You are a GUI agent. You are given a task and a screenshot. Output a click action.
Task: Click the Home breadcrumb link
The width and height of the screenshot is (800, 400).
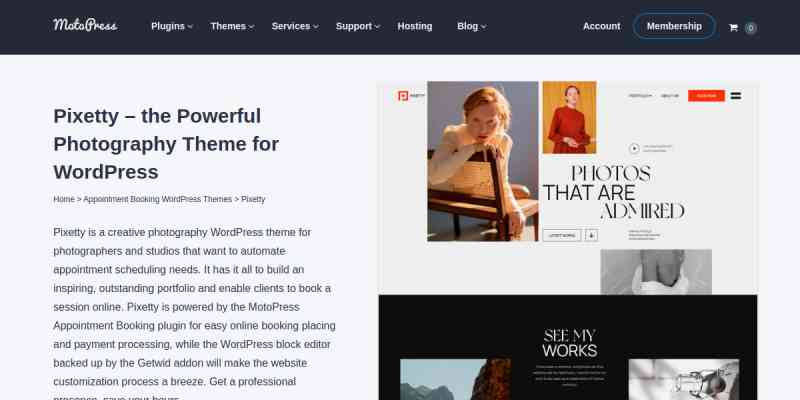click(64, 199)
